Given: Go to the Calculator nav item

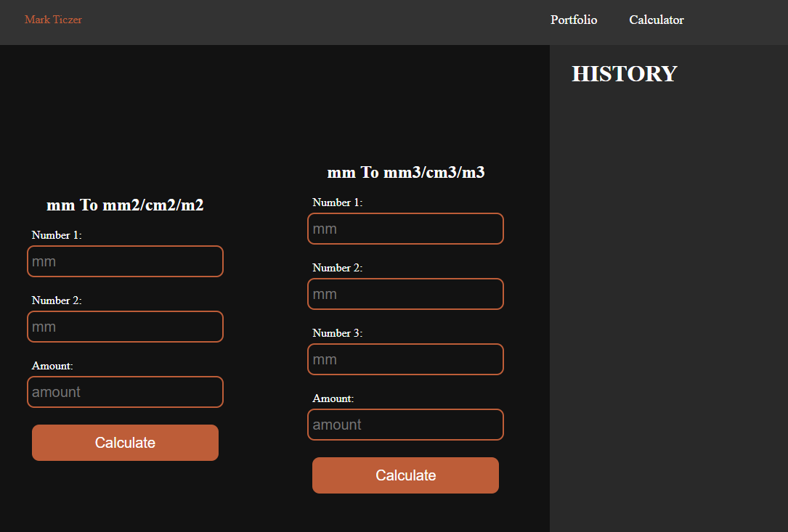Looking at the screenshot, I should click(x=656, y=20).
